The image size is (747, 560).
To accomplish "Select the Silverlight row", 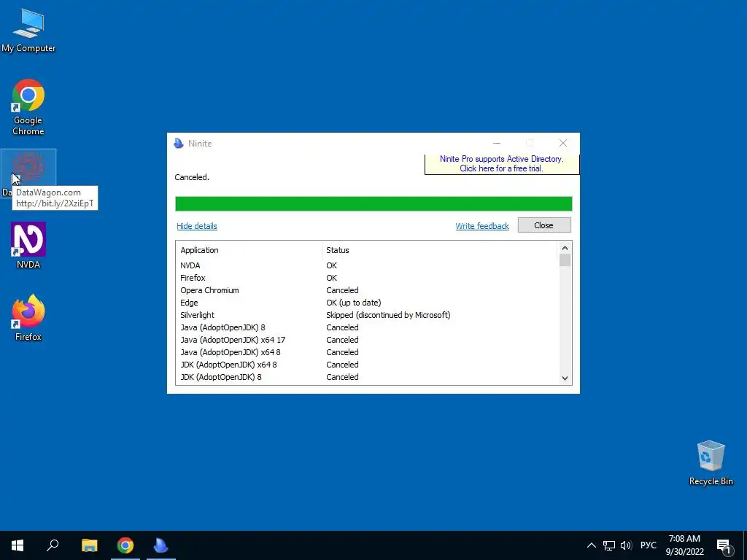I will [x=367, y=315].
